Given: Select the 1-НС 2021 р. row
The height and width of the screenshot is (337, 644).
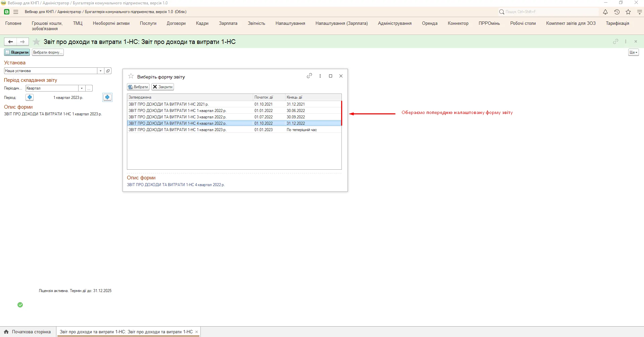Looking at the screenshot, I should click(x=234, y=104).
